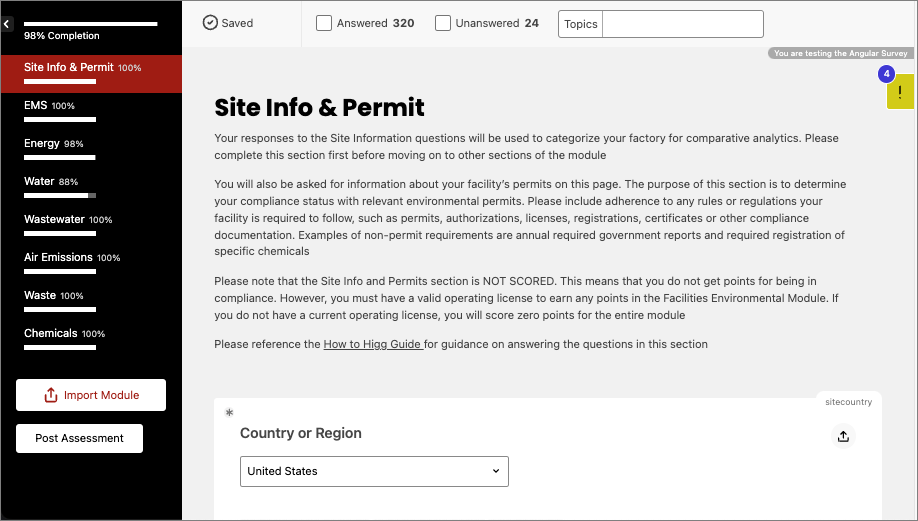The width and height of the screenshot is (918, 521).
Task: Toggle the Unanswered filter checkbox
Action: click(443, 23)
